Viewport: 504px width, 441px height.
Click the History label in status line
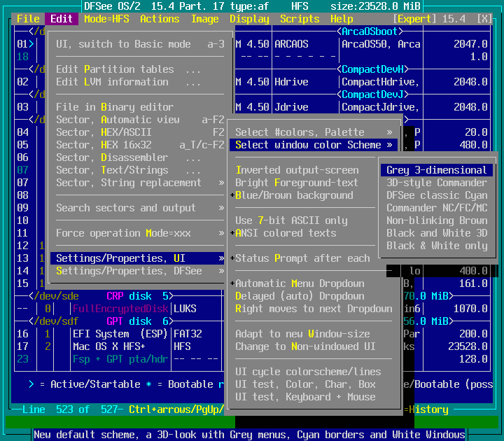pyautogui.click(x=428, y=409)
